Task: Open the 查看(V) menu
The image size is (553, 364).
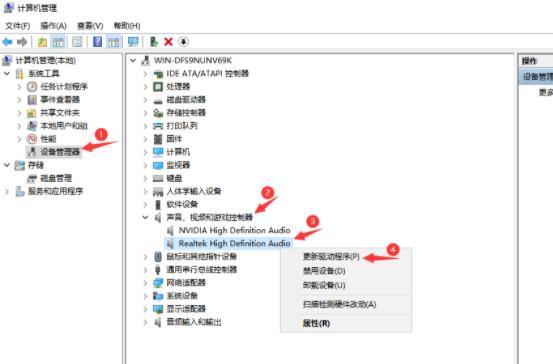Action: click(x=90, y=26)
